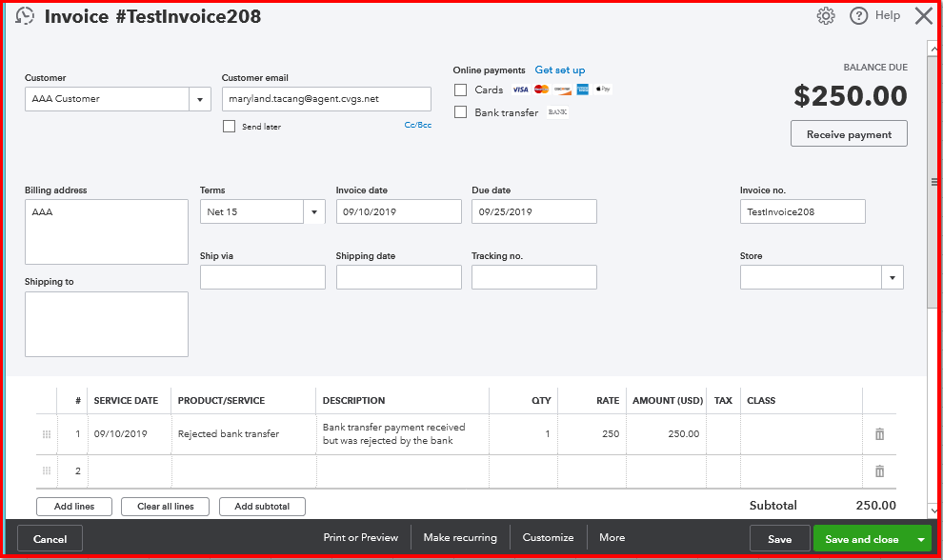Click the BANK transfer logo
The image size is (943, 560).
pyautogui.click(x=557, y=111)
